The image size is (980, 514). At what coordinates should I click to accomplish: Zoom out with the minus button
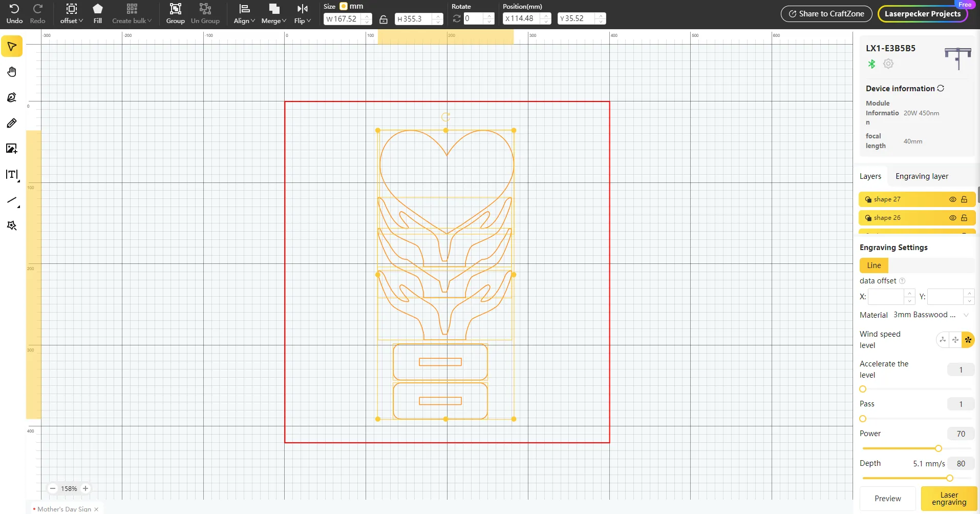[53, 488]
